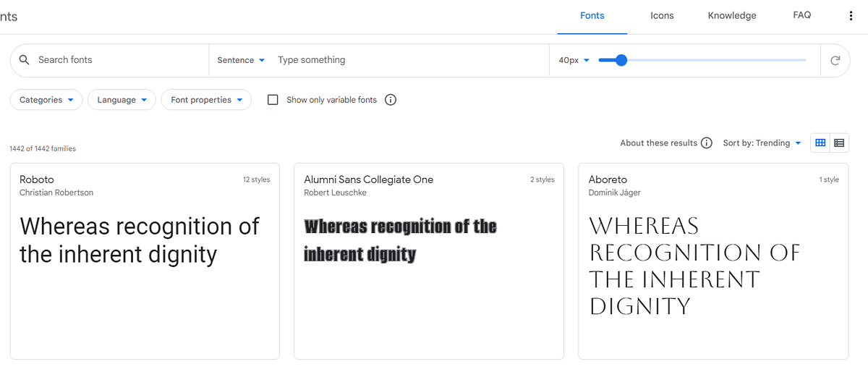This screenshot has width=868, height=372.
Task: Click the Aboreto font name
Action: pos(608,179)
